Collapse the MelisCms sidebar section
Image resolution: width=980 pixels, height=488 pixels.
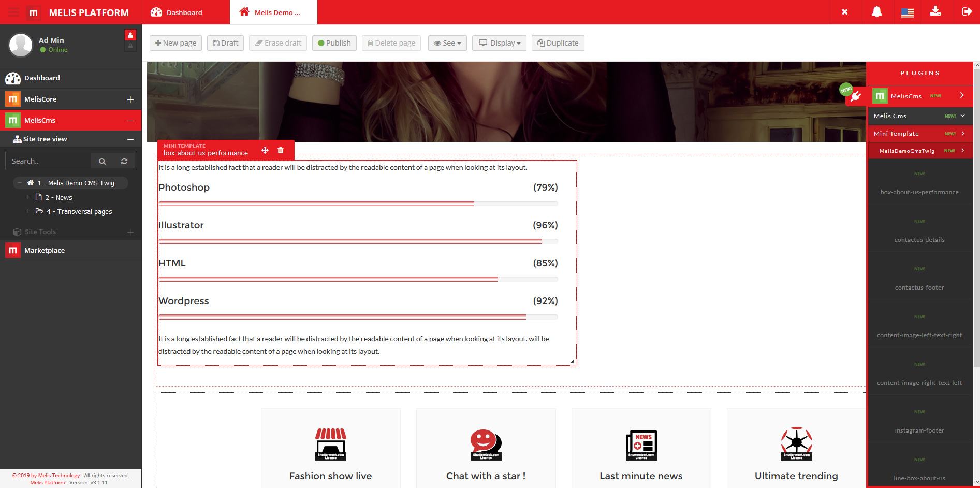130,121
